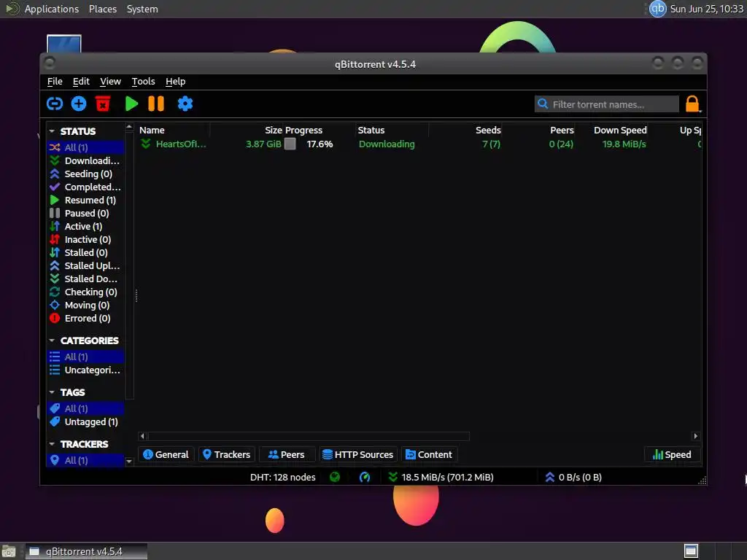Click the horizontal scrollbar of torrent list
This screenshot has width=747, height=560.
point(309,436)
